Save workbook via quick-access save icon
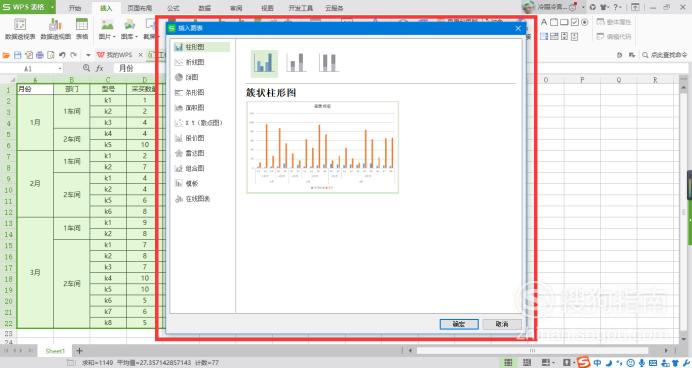This screenshot has width=692, height=368. [x=18, y=55]
